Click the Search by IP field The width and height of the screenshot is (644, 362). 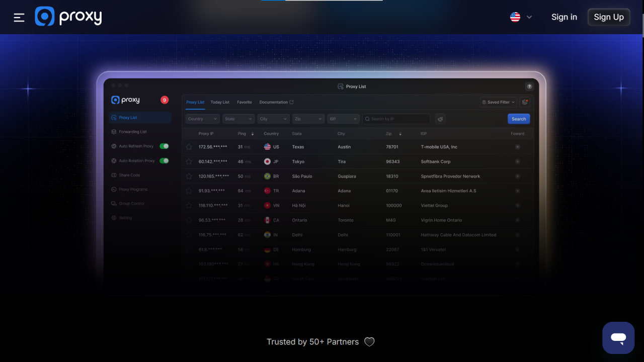[397, 119]
